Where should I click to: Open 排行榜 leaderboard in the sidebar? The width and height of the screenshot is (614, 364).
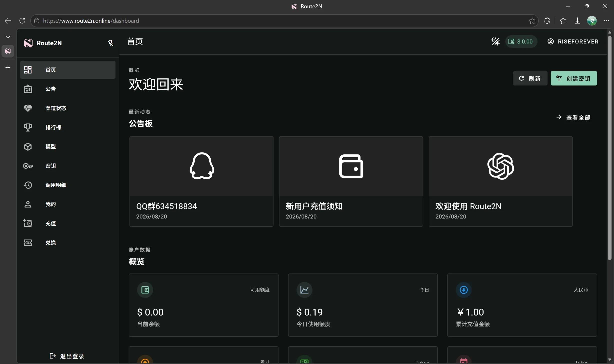point(68,127)
